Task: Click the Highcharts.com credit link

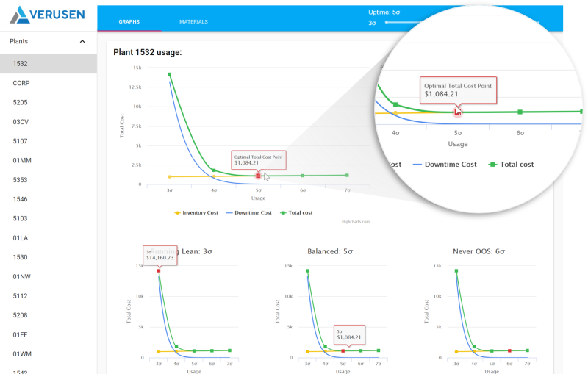Action: [356, 221]
